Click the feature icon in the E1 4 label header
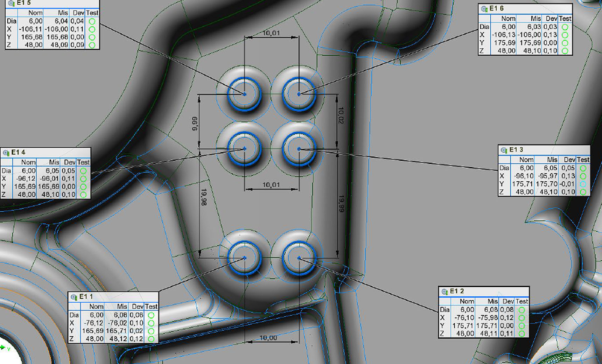The width and height of the screenshot is (602, 364). (6, 153)
